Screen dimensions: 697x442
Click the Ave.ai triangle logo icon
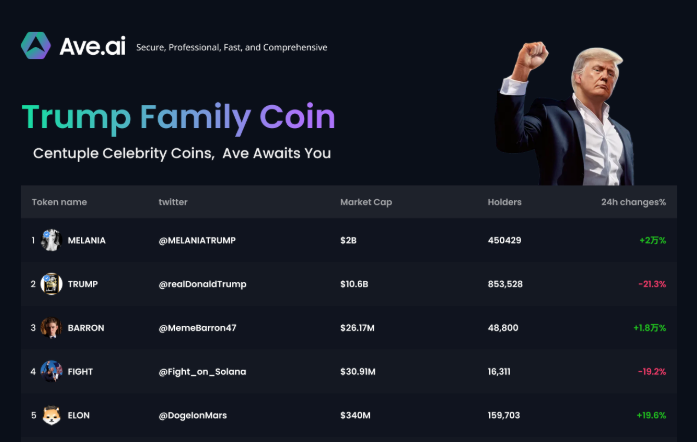tap(36, 46)
